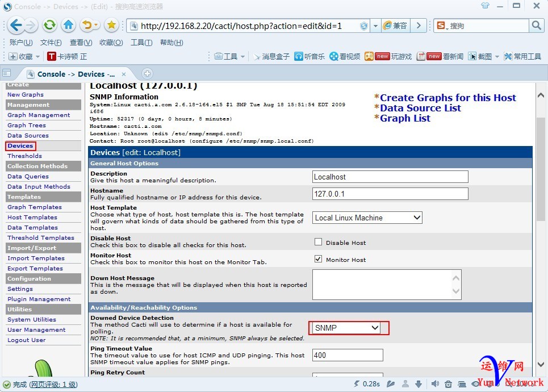
Task: Click the undo restore page icon
Action: [x=87, y=25]
